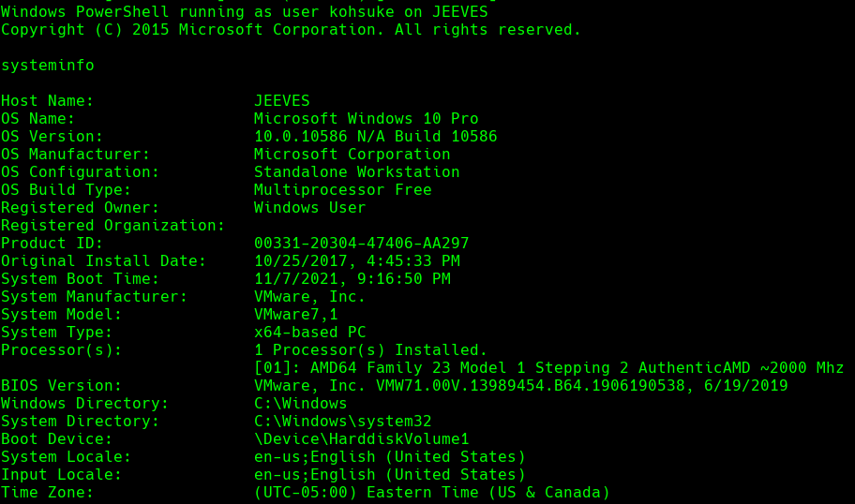855x504 pixels.
Task: Click the AMD64 Family 23 processor line
Action: (548, 368)
